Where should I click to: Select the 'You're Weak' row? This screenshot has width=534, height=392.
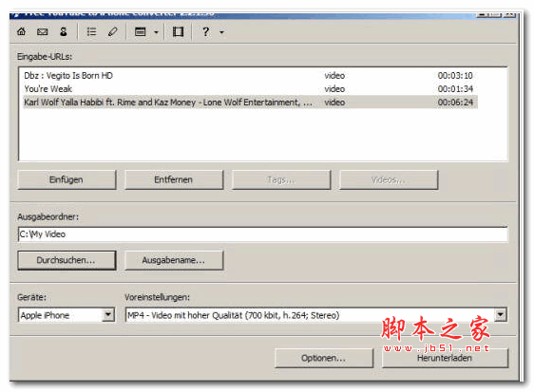(251, 89)
